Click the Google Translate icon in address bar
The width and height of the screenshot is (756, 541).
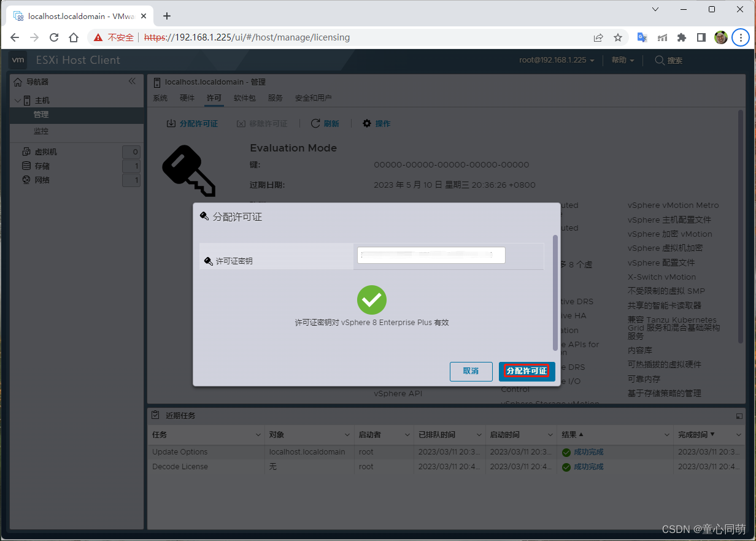click(641, 37)
